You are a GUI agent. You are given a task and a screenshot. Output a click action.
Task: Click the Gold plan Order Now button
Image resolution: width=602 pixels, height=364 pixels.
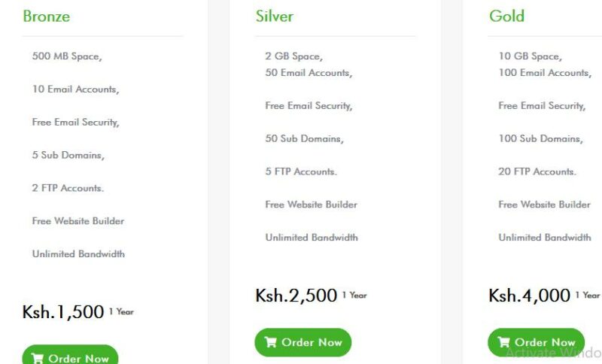(x=536, y=342)
